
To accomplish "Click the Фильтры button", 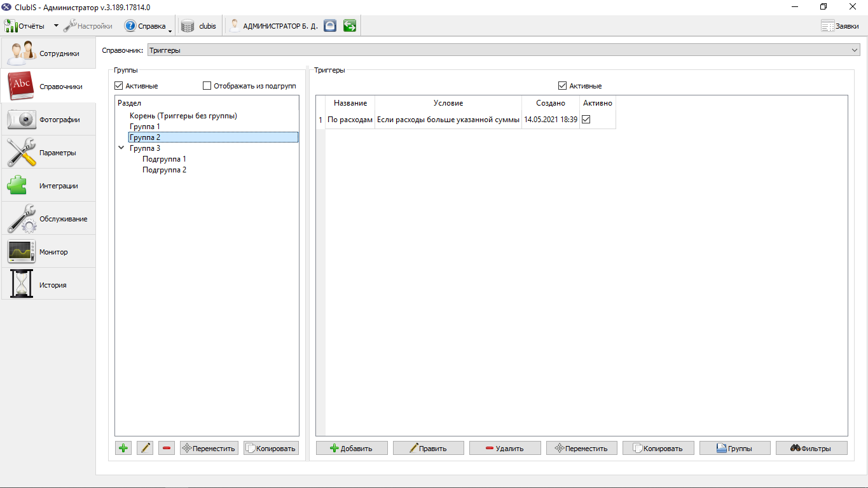I will point(811,448).
